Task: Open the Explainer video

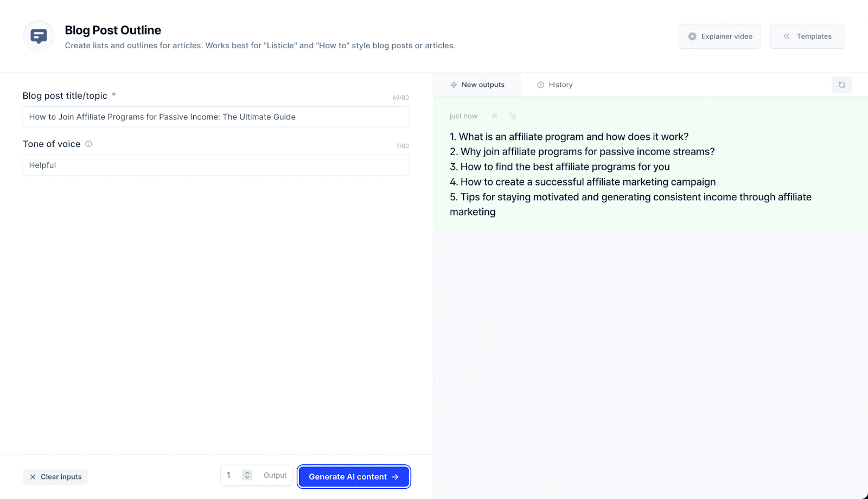Action: point(719,36)
